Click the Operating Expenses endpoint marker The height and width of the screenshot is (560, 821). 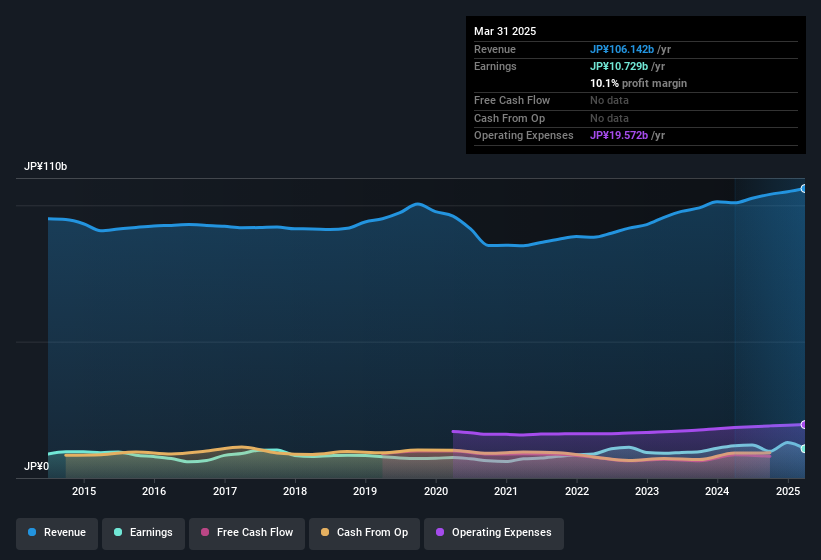pyautogui.click(x=804, y=424)
